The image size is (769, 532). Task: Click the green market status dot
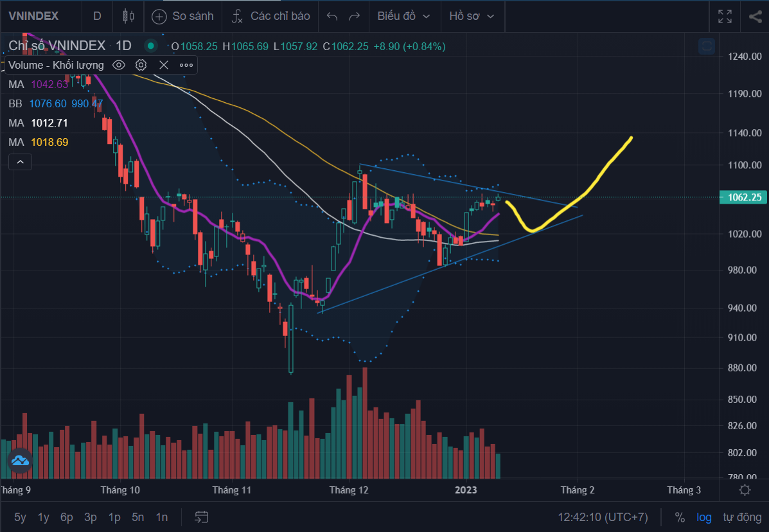tap(150, 46)
